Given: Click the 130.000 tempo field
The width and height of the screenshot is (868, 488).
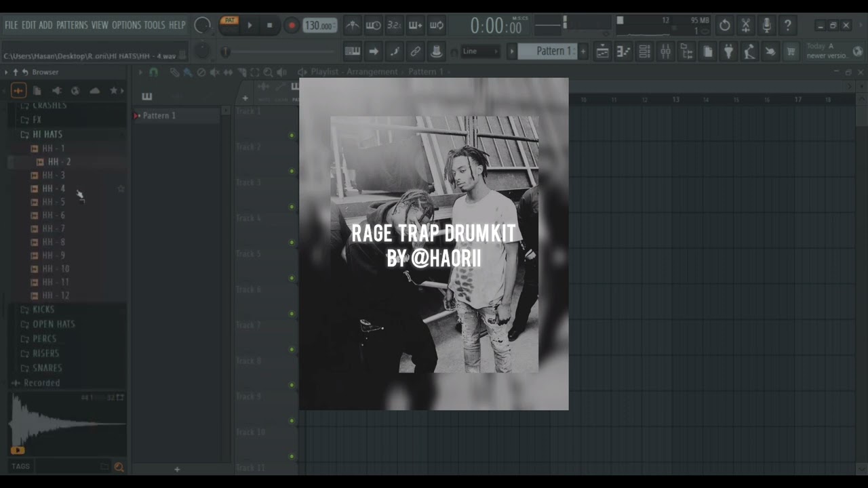Looking at the screenshot, I should (x=319, y=26).
